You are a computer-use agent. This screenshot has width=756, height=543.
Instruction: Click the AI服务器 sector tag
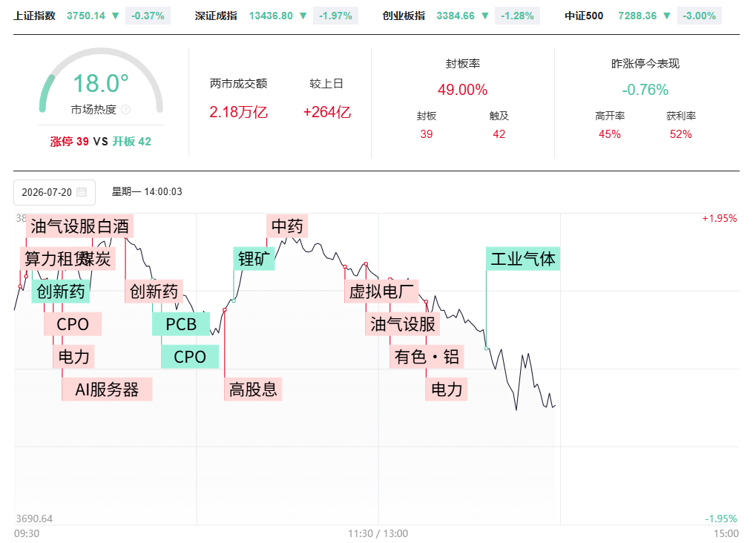(x=107, y=389)
